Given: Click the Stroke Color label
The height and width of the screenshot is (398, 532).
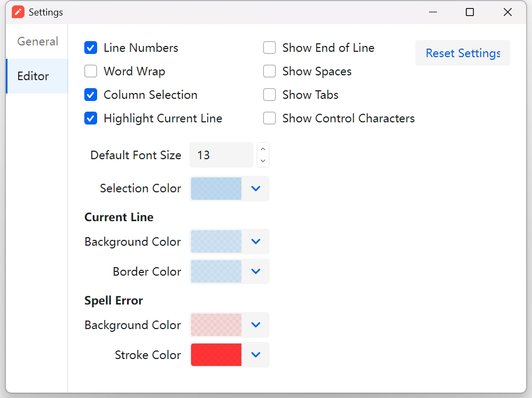Looking at the screenshot, I should (x=148, y=355).
